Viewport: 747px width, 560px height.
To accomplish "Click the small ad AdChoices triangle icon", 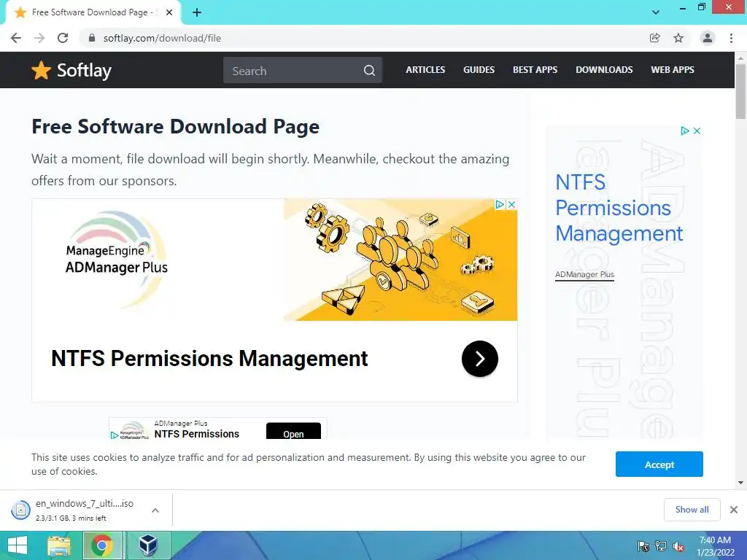I will [x=115, y=435].
